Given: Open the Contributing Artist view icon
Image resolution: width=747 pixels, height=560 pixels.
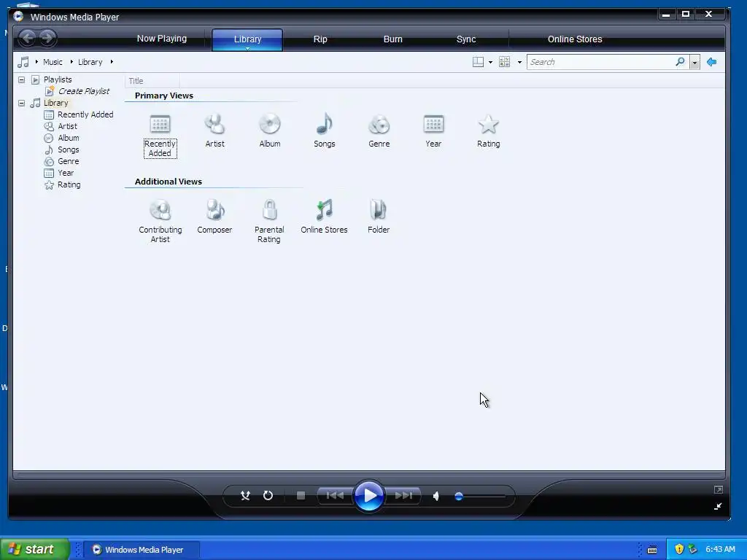Looking at the screenshot, I should click(160, 210).
